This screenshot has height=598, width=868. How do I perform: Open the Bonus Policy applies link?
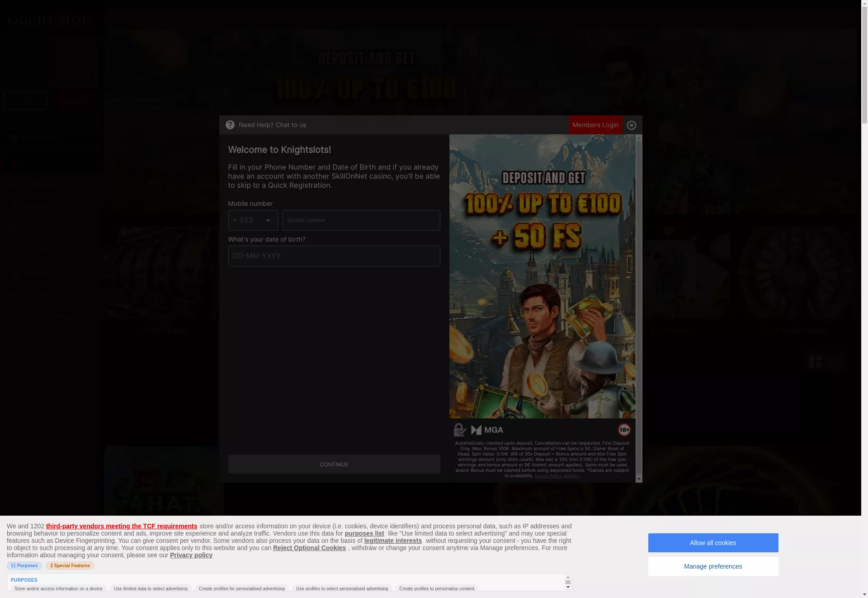tap(557, 476)
